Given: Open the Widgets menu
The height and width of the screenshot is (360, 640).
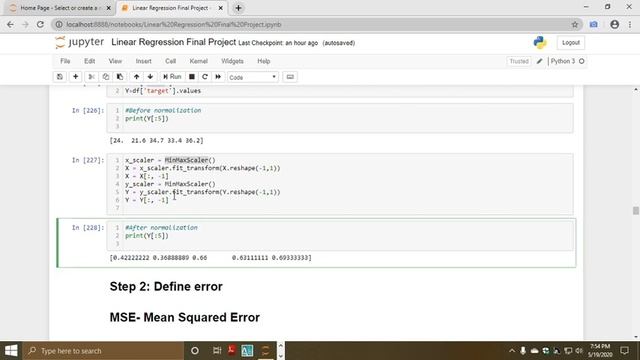Looking at the screenshot, I should [232, 61].
